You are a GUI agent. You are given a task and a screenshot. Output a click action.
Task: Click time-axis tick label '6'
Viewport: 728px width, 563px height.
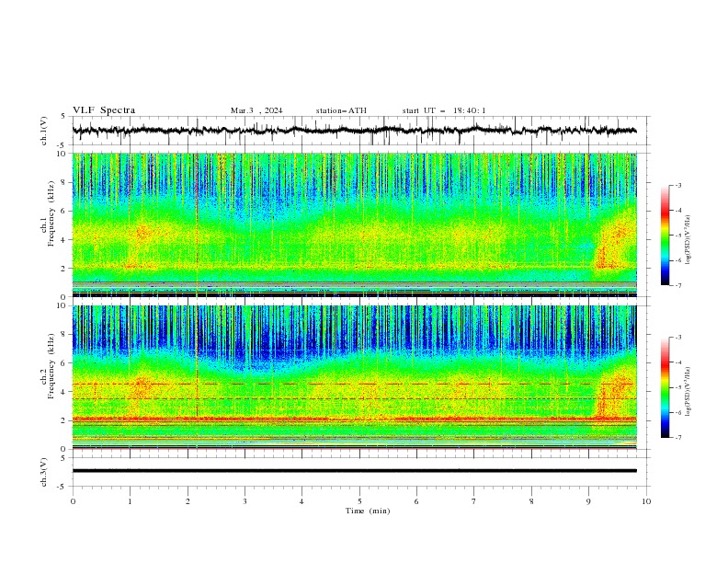click(417, 501)
